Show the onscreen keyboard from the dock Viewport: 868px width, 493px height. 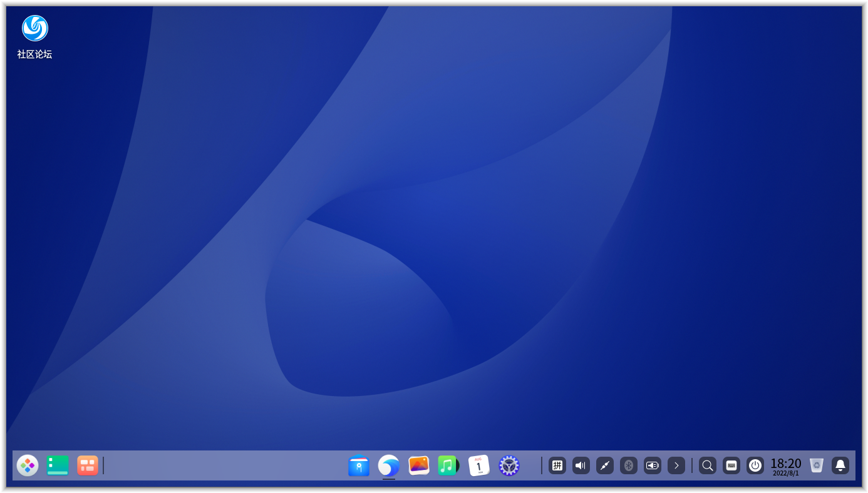click(x=731, y=465)
